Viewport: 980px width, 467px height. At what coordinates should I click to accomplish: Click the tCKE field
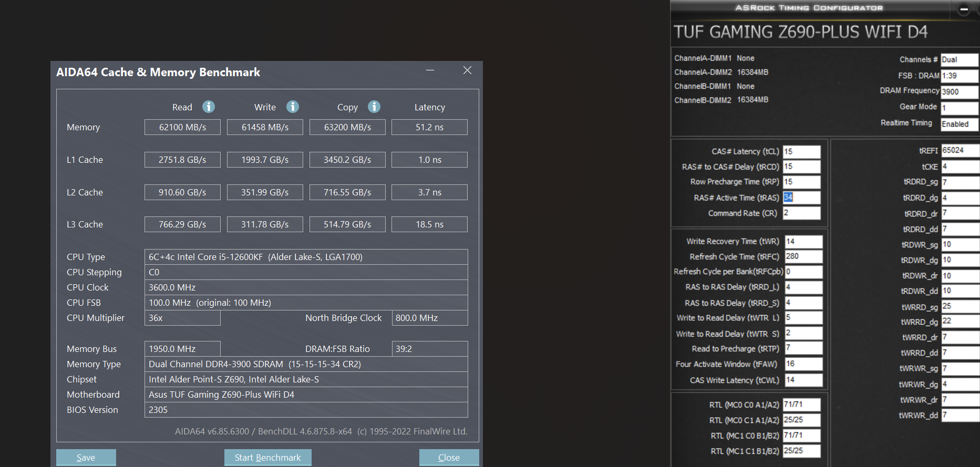(x=961, y=167)
